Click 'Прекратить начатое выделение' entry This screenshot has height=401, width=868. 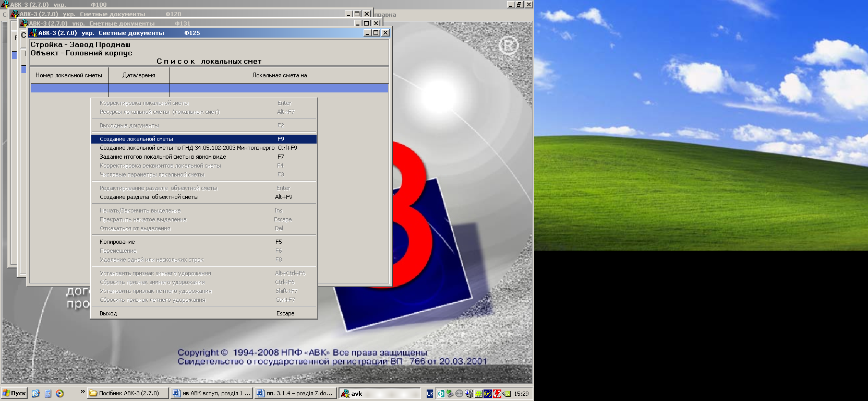[x=203, y=219]
